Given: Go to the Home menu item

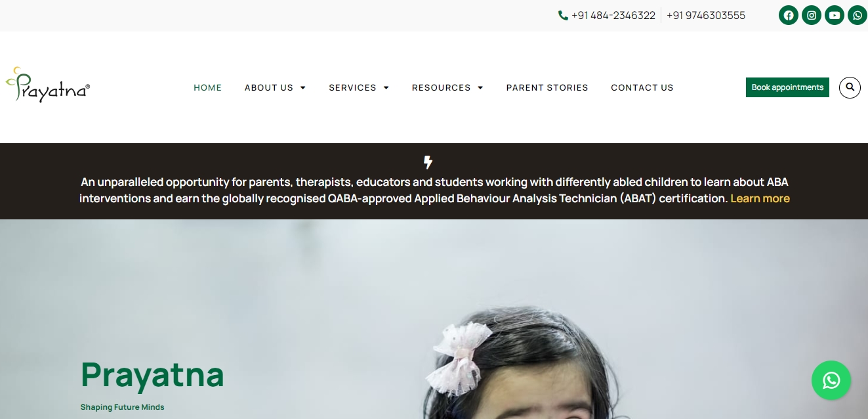Looking at the screenshot, I should point(208,87).
